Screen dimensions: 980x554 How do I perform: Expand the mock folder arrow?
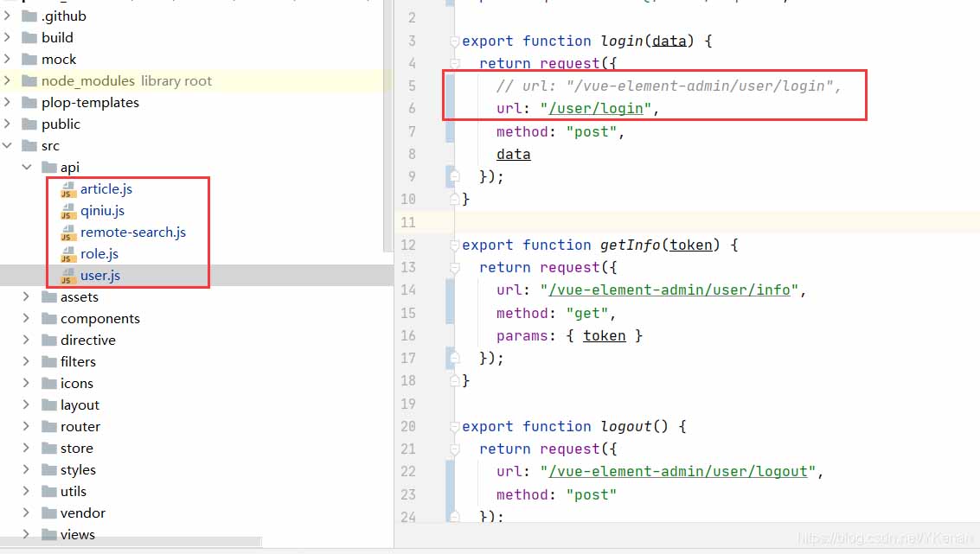[7, 59]
